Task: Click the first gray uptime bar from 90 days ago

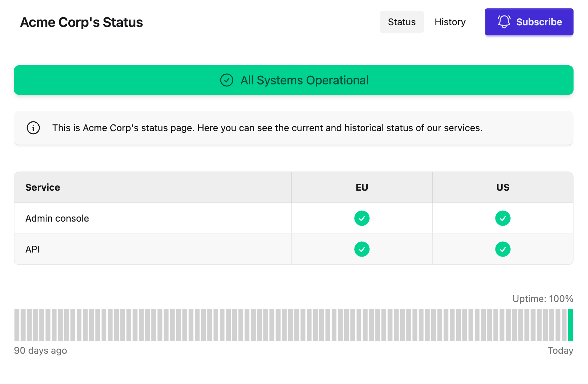Action: point(17,325)
